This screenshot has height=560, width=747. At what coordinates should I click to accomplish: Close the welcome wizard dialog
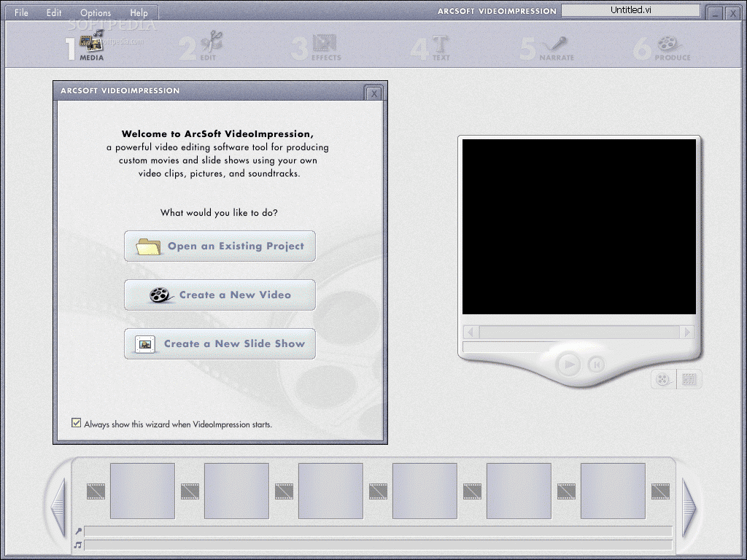[374, 94]
